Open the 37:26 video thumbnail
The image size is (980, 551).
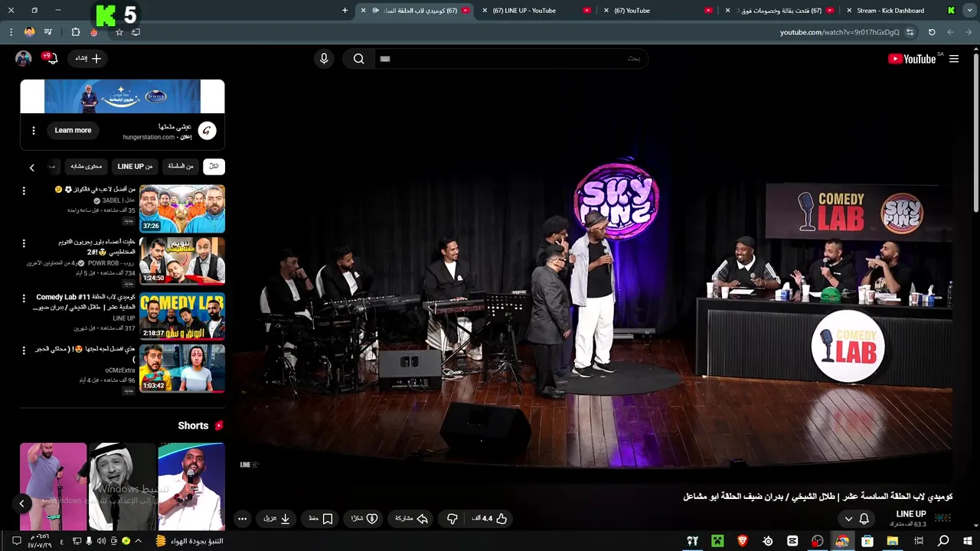tap(182, 208)
